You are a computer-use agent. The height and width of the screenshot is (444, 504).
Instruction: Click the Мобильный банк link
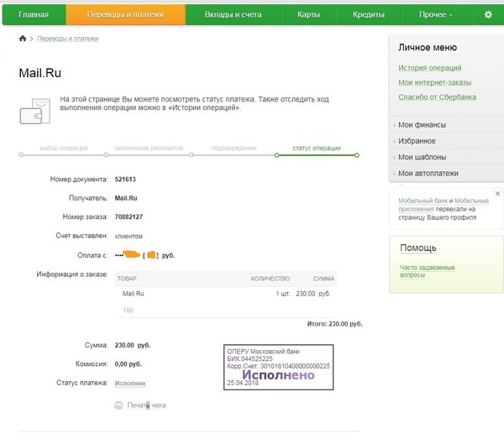tap(423, 201)
